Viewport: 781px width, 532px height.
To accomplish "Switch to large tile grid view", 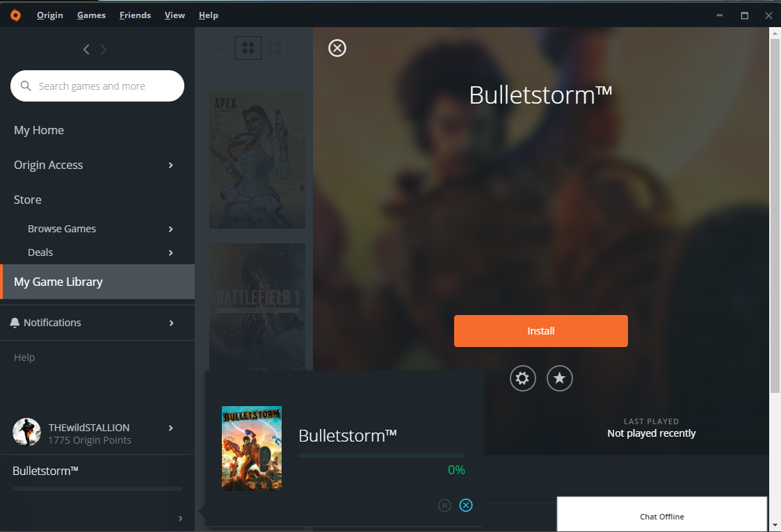I will point(275,48).
